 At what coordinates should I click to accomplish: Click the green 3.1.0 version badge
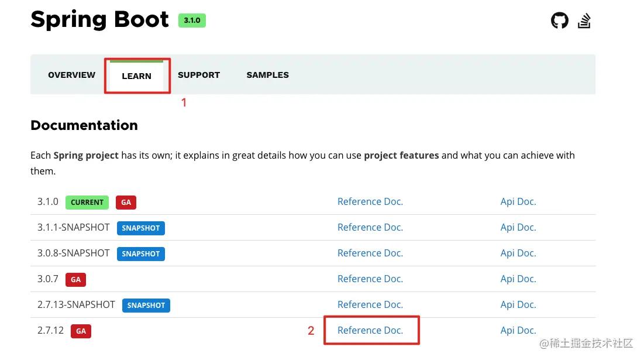point(192,19)
